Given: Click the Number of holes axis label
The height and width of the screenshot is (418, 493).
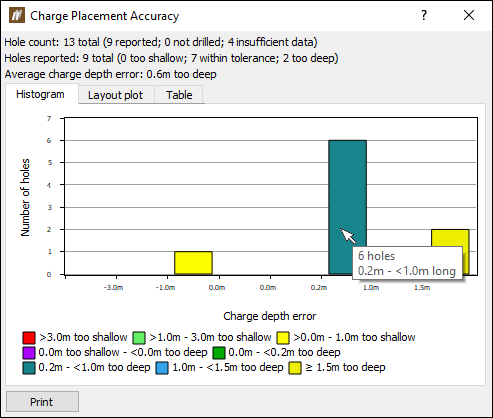Looking at the screenshot, I should [x=25, y=197].
